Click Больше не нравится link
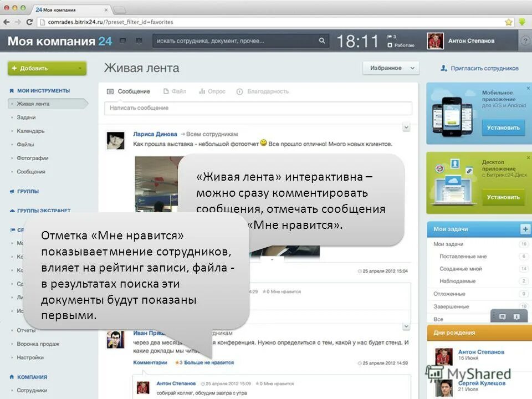Viewport: 532px width, 399px height. click(209, 362)
